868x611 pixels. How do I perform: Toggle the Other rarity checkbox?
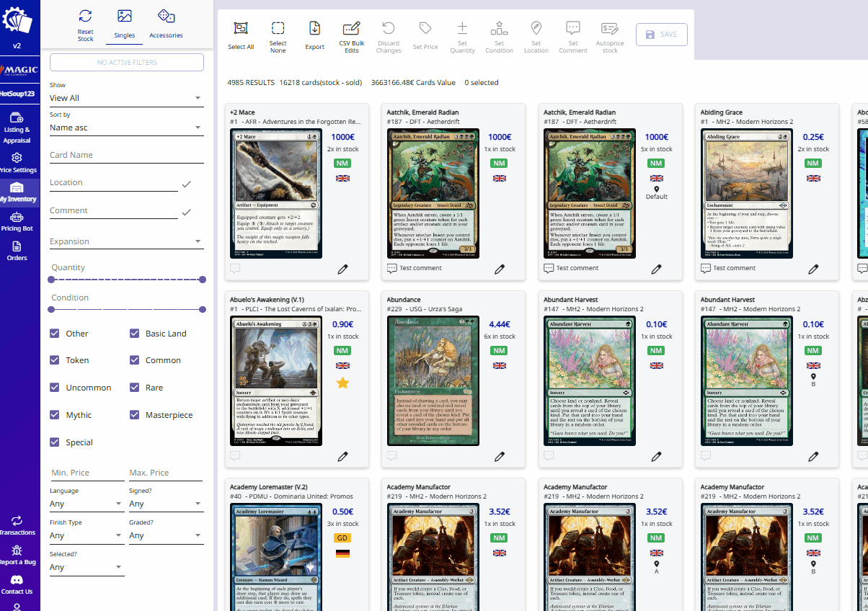[54, 334]
